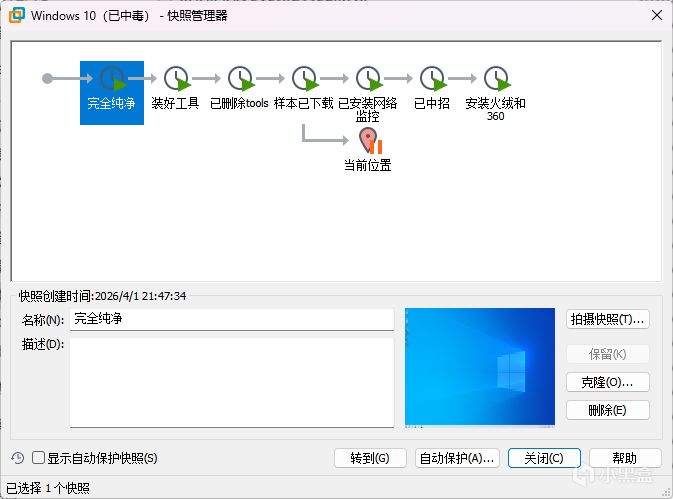Select the 装好工具 snapshot icon
This screenshot has width=673, height=499.
click(176, 79)
